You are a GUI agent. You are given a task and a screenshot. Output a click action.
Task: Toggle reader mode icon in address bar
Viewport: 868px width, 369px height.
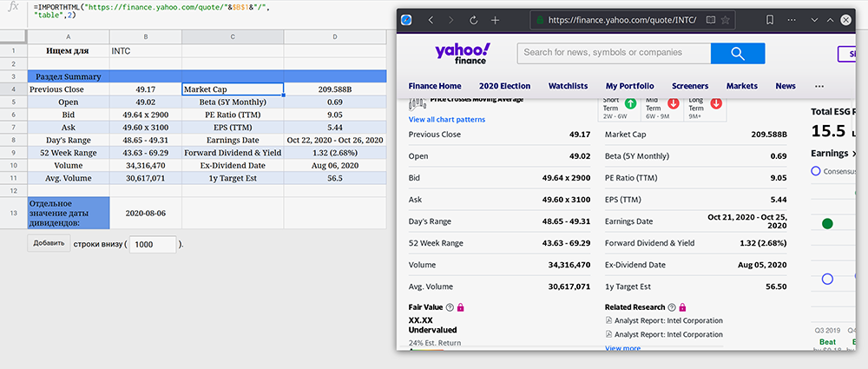point(710,20)
